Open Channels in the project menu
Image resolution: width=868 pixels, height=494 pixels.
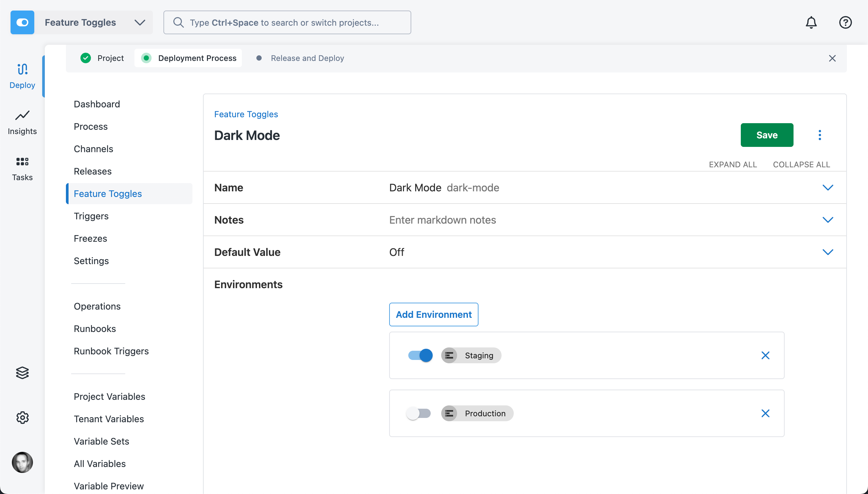[x=93, y=149]
